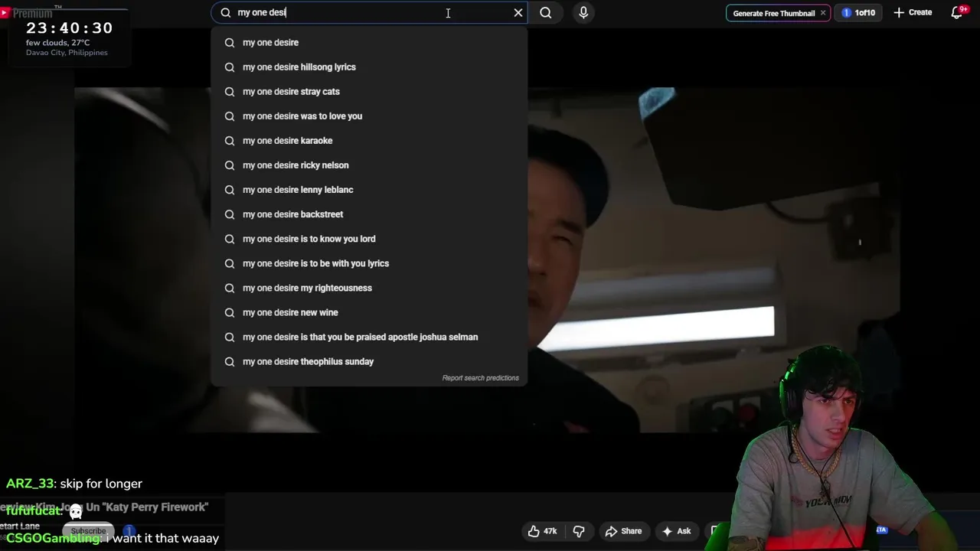Click the Subscribe button
Viewport: 980px width, 551px height.
[x=89, y=531]
